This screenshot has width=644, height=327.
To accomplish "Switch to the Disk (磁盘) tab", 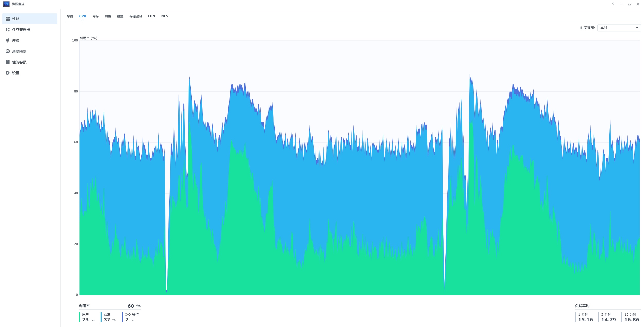I will tap(120, 16).
